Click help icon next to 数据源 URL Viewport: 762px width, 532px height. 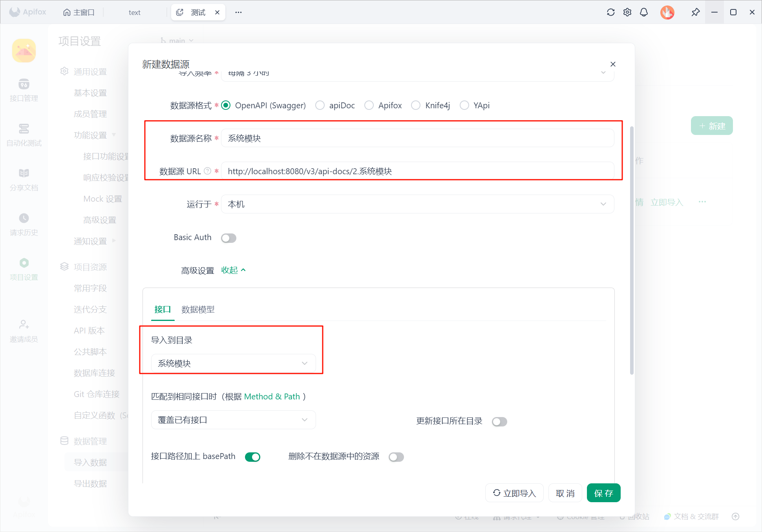(208, 171)
